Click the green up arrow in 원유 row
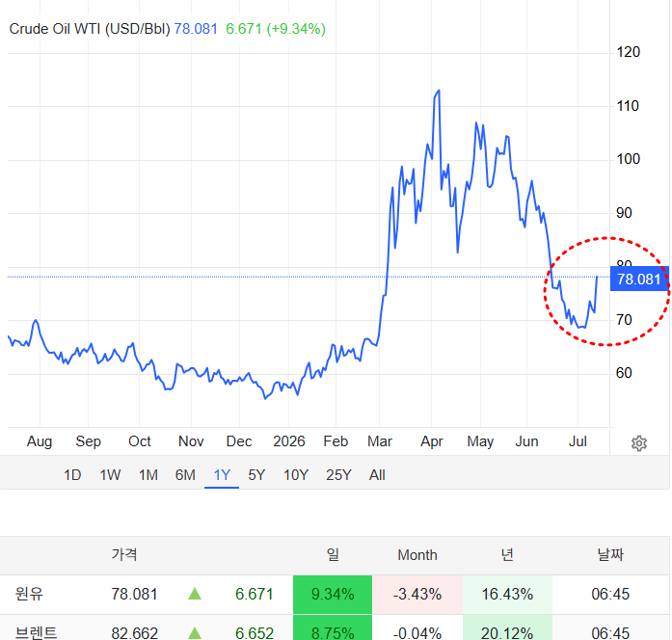This screenshot has height=640, width=672. (x=195, y=594)
